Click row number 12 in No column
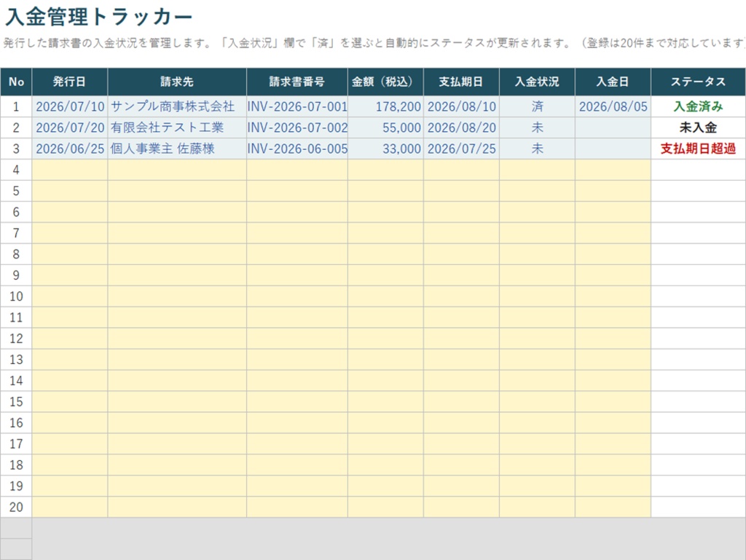Screen dimensions: 746x560 16,339
